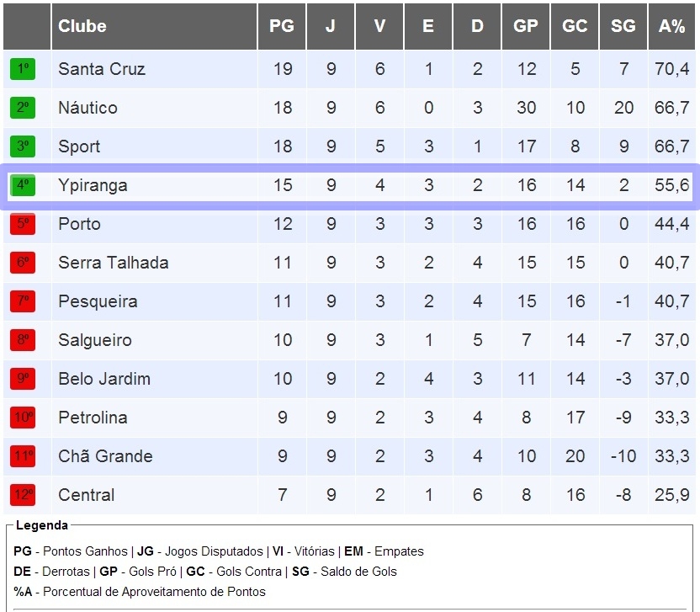This screenshot has height=612, width=700.
Task: Click the Santa Cruz club name
Action: pyautogui.click(x=102, y=69)
